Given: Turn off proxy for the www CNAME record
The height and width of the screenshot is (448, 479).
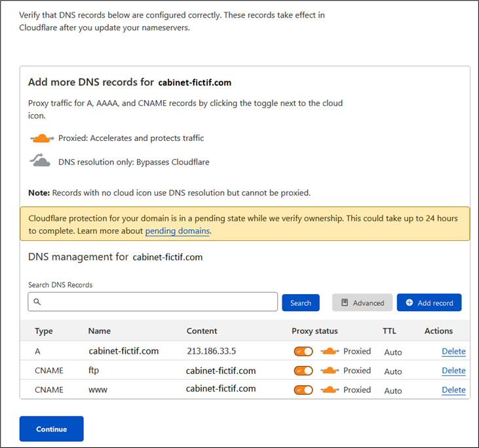Looking at the screenshot, I should click(303, 390).
